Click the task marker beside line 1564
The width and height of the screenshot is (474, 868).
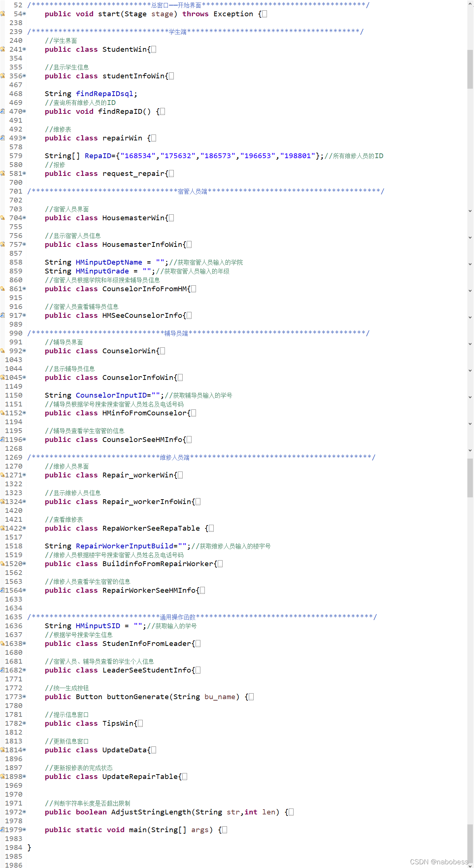(x=2, y=590)
